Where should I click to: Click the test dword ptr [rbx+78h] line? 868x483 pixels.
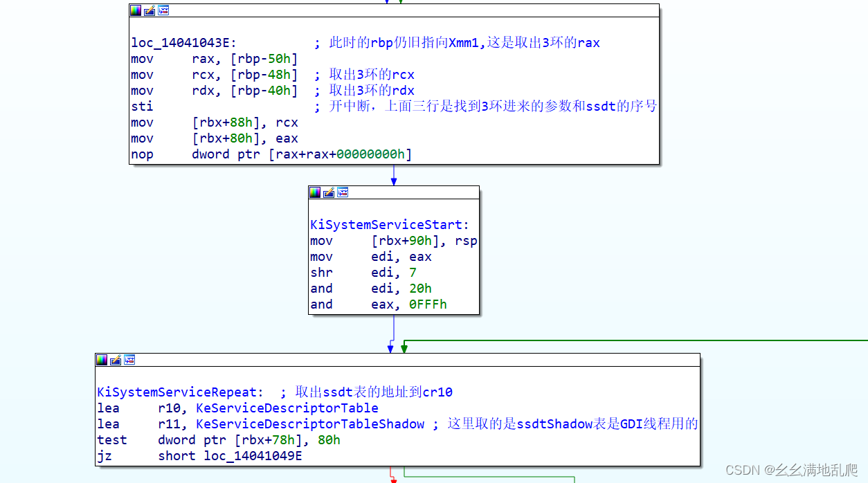[219, 440]
